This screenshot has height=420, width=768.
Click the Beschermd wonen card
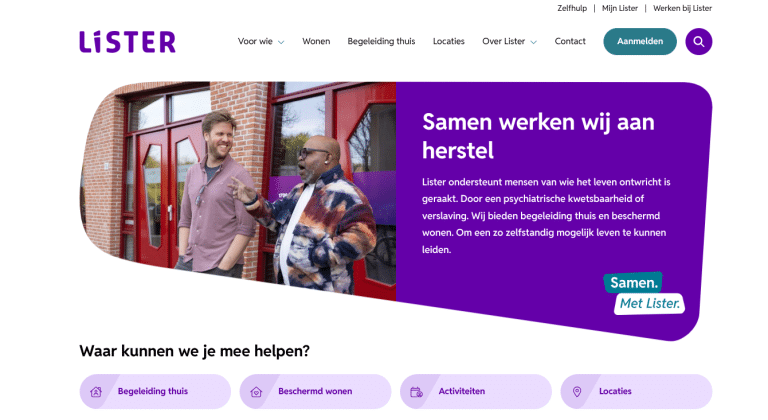pos(315,392)
